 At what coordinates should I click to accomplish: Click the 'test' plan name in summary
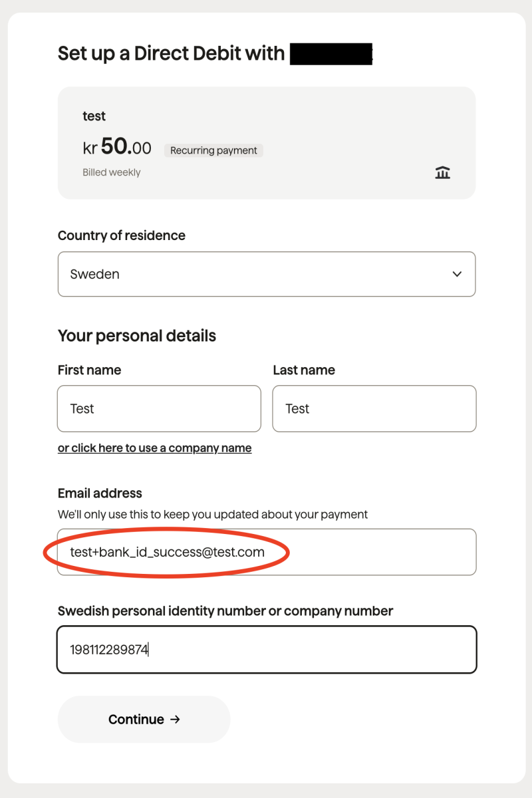coord(94,116)
